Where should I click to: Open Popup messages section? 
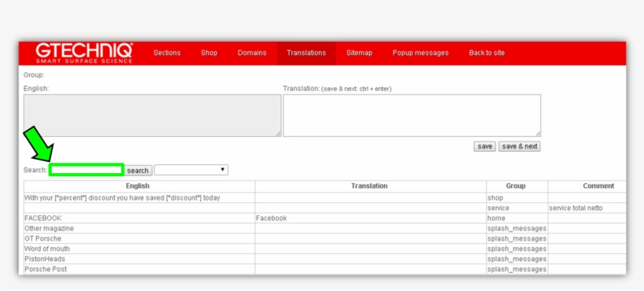421,53
